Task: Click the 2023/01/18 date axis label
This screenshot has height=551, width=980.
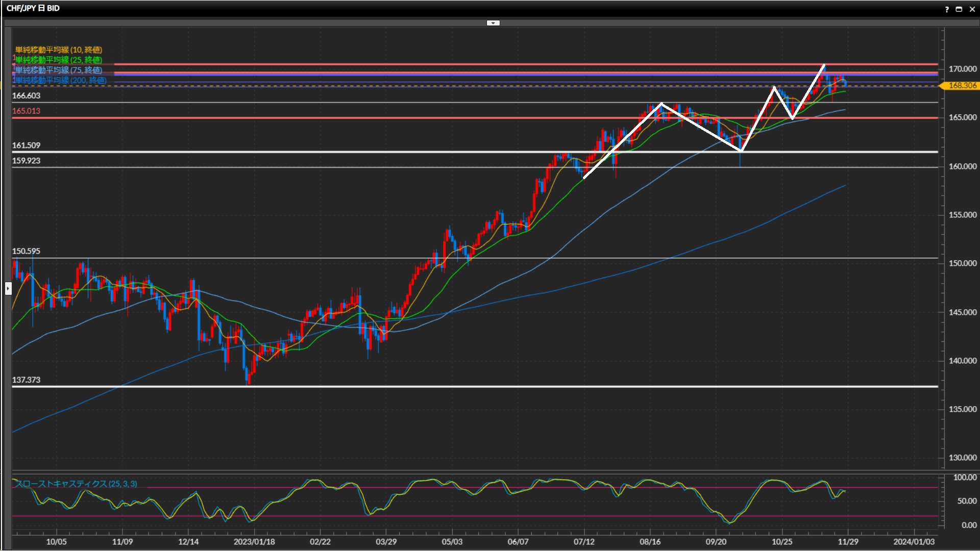Action: [x=254, y=542]
